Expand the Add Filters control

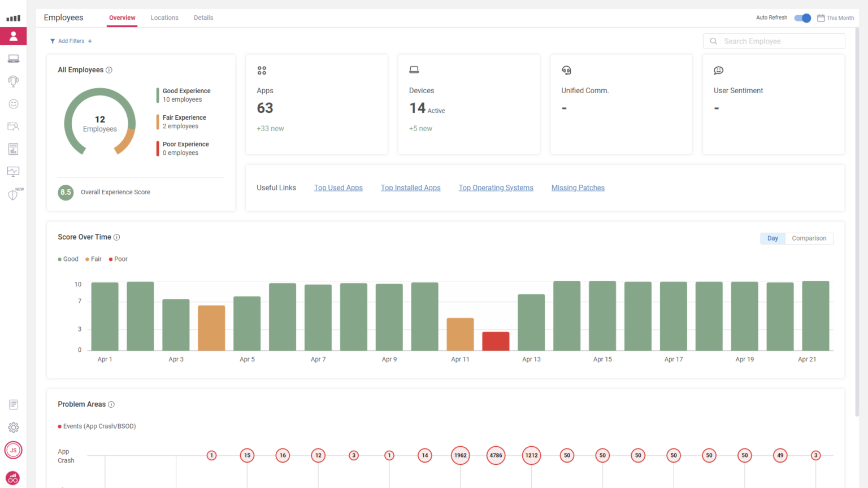(71, 41)
